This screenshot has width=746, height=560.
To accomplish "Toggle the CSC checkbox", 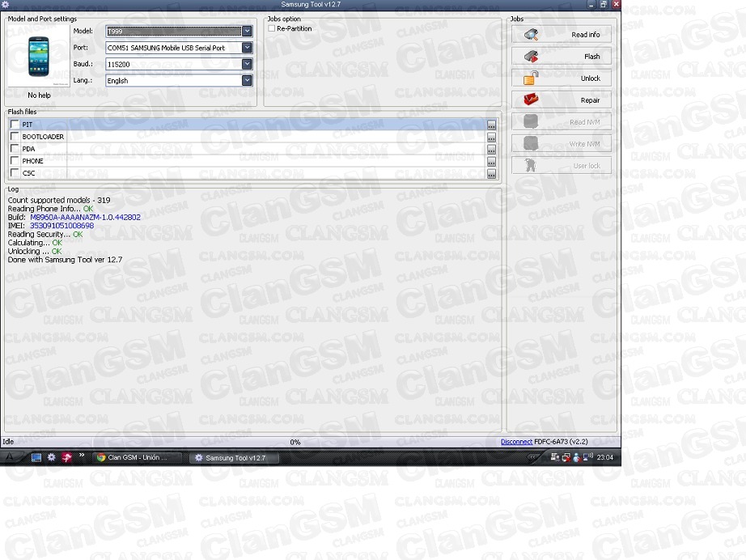I will [x=15, y=172].
